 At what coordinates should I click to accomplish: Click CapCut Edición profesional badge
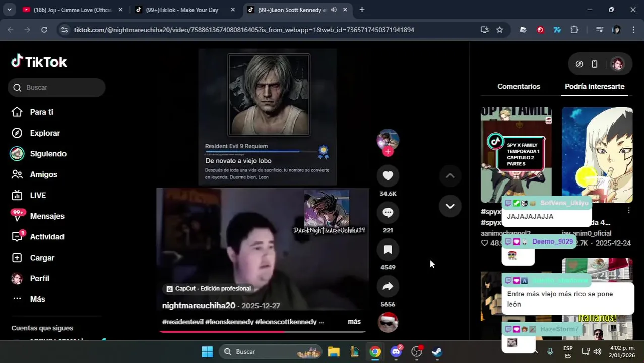click(208, 289)
